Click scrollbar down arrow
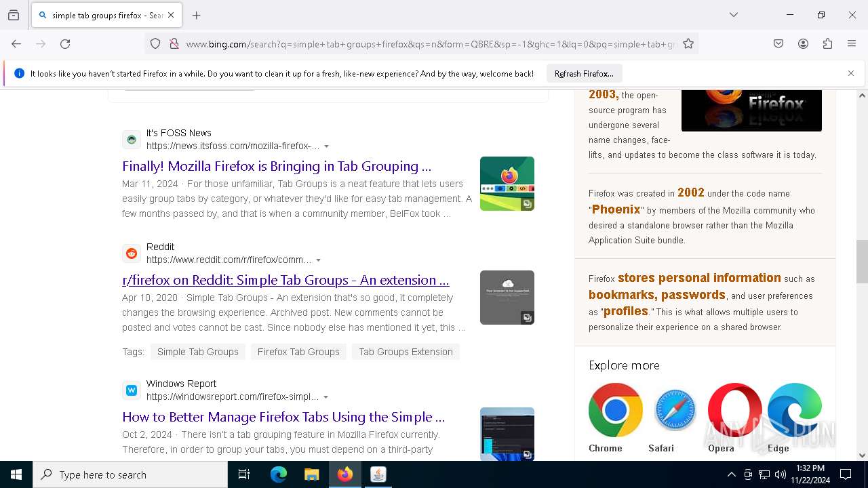The height and width of the screenshot is (488, 868). pyautogui.click(x=862, y=455)
